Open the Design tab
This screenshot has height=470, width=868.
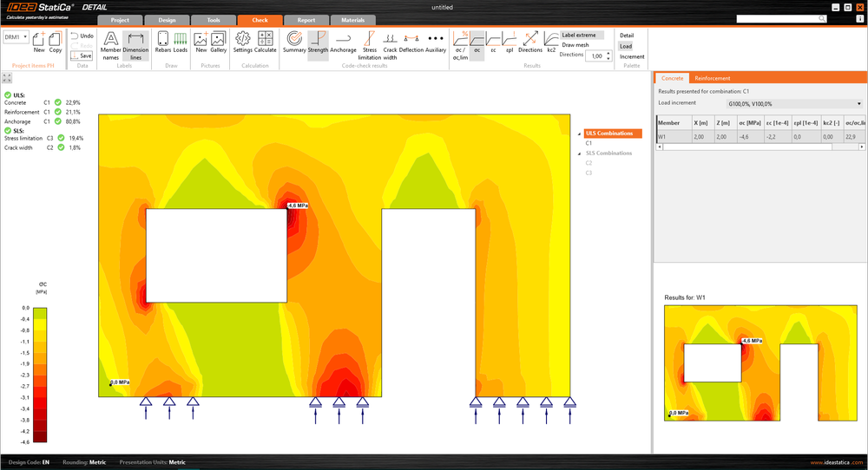pos(167,20)
